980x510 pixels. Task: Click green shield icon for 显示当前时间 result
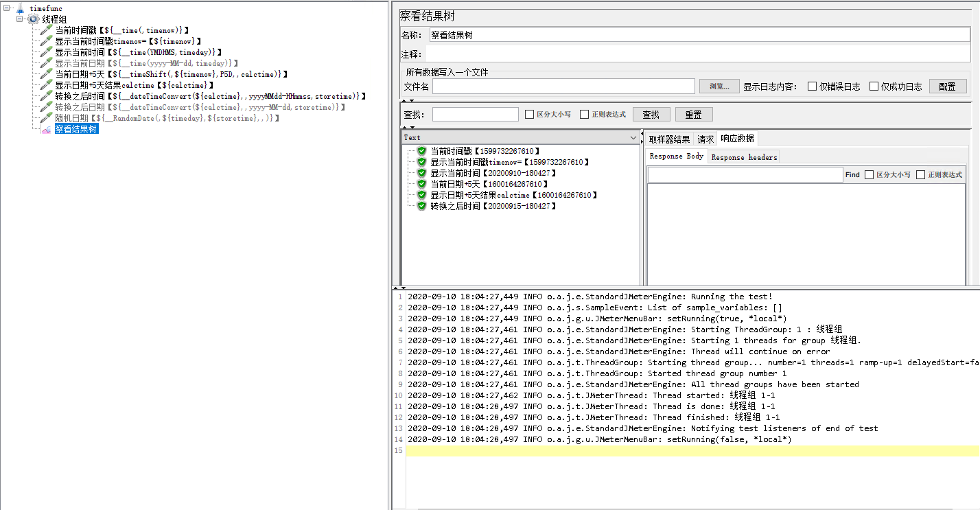(x=422, y=173)
